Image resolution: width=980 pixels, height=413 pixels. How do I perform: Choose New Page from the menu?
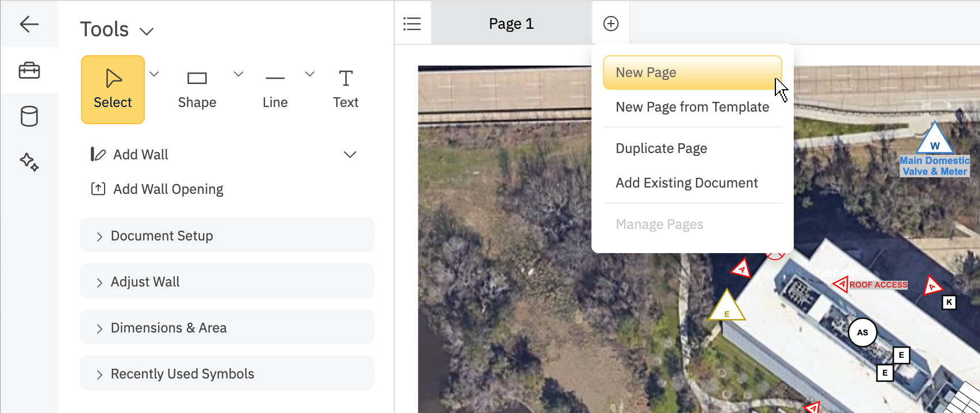[x=692, y=72]
